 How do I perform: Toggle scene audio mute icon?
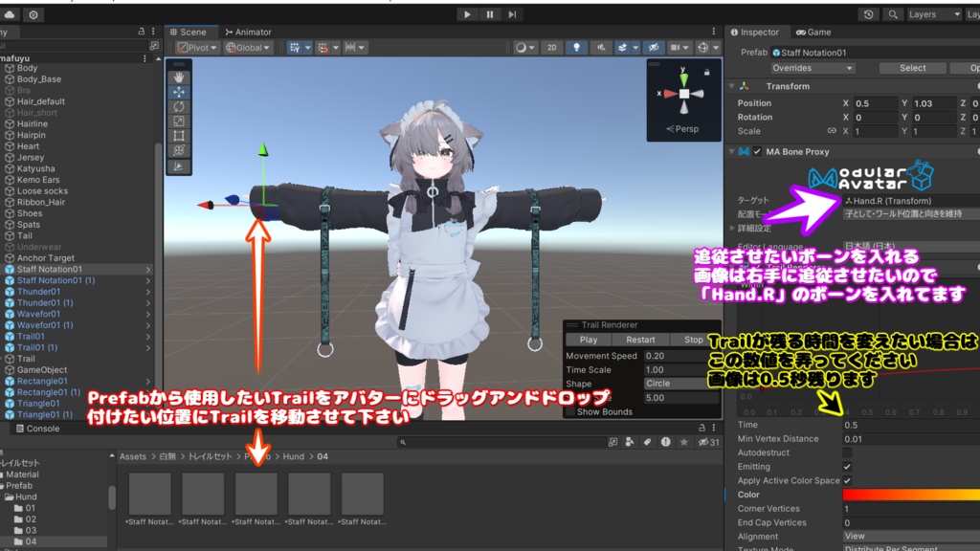601,48
